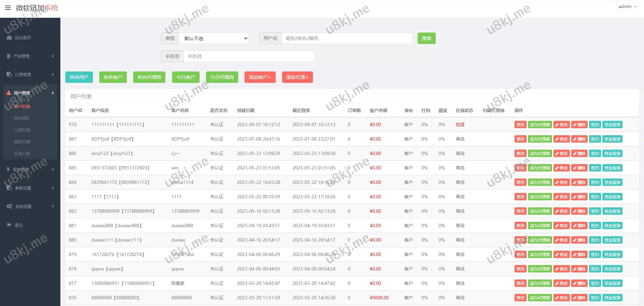This screenshot has width=644, height=306.
Task: Click 禁用 for user 970
Action: [520, 124]
